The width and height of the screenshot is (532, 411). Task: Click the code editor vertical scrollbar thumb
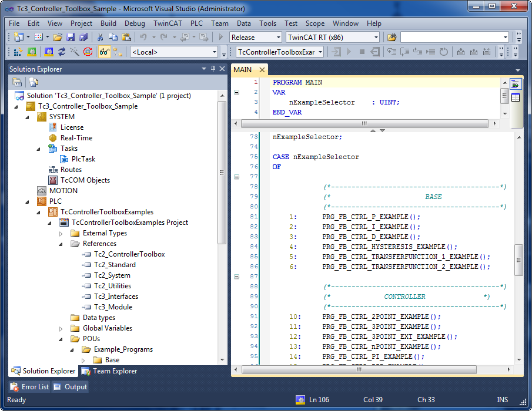tap(518, 260)
